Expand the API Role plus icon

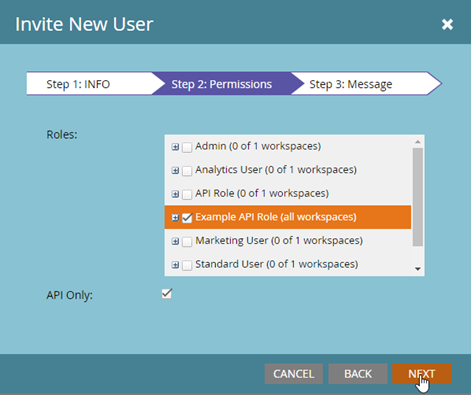[x=175, y=194]
